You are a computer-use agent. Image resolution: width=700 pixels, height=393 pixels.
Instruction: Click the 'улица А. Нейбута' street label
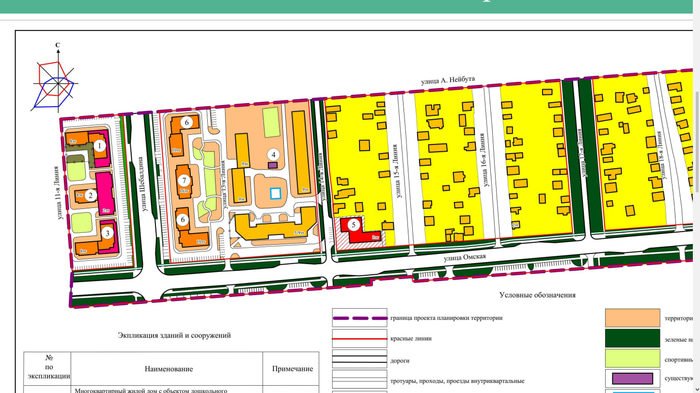click(x=448, y=80)
